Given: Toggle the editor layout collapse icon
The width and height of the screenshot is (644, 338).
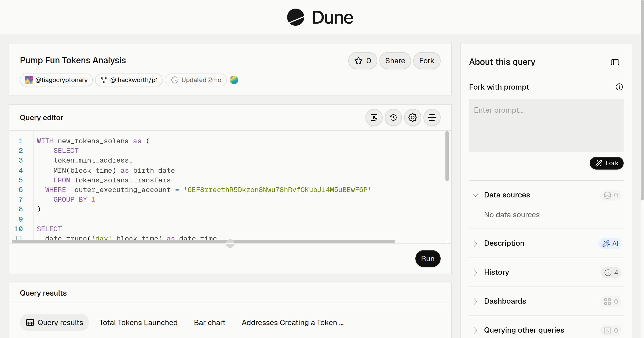Looking at the screenshot, I should (x=432, y=117).
